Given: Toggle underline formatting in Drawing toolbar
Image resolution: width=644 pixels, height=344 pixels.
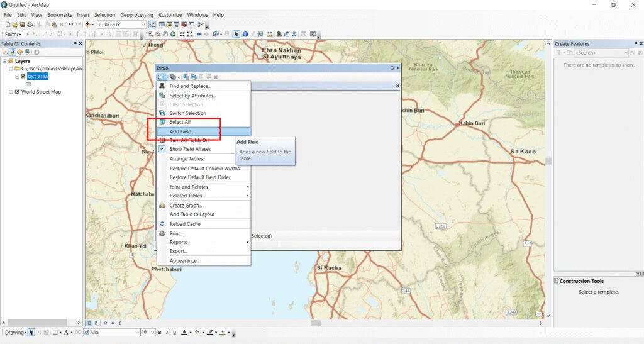Looking at the screenshot, I should pos(175,333).
